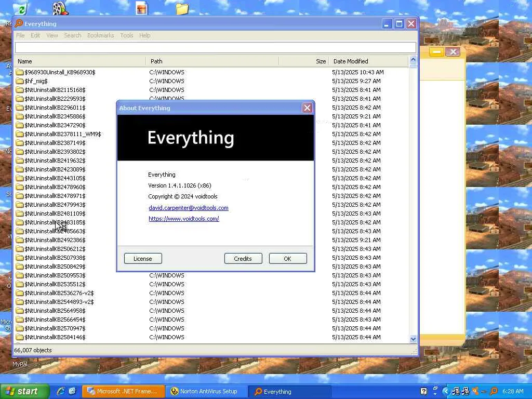Select the $NtUninstallKB2566454$ entry name
Screen dimensions: 532x399
click(55, 320)
